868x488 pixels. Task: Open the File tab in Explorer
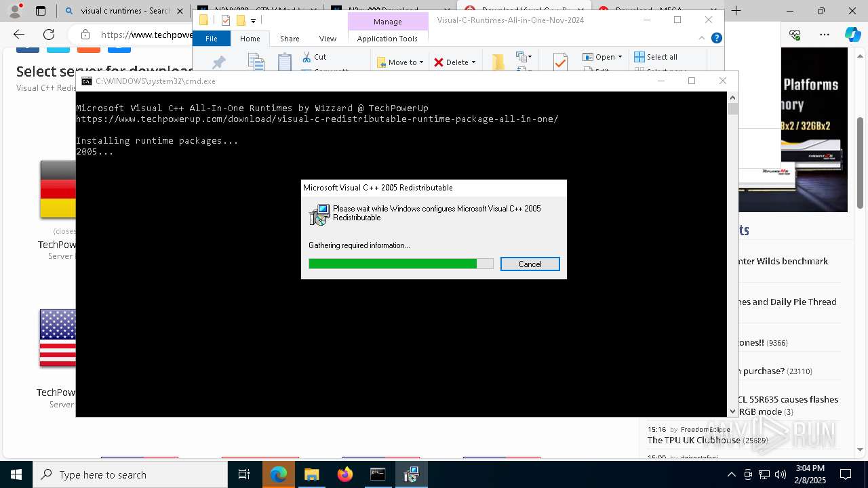click(x=212, y=39)
